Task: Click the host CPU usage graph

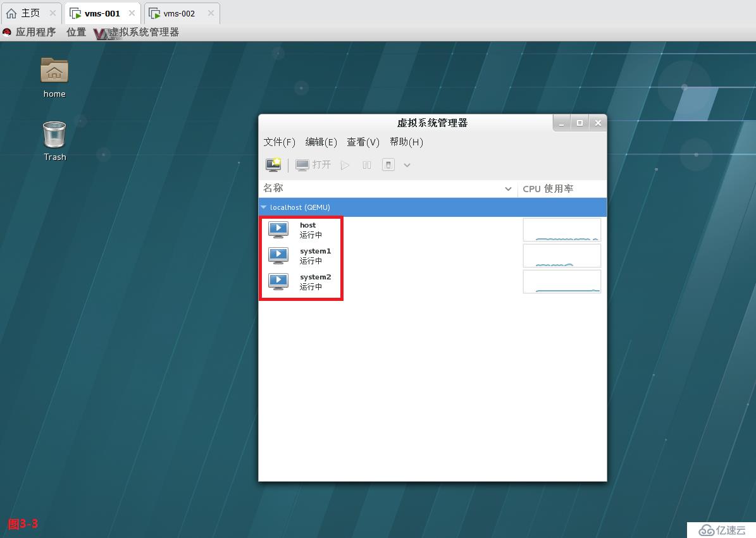Action: point(562,229)
